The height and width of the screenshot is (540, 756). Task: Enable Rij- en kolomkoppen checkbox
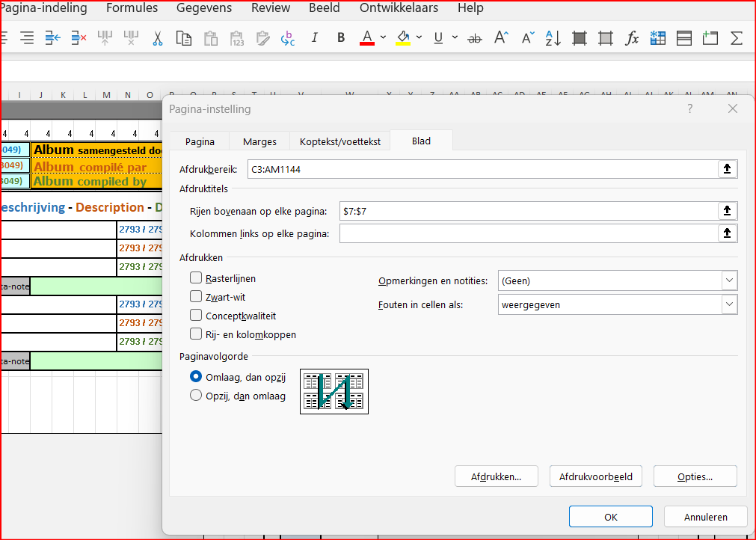coord(196,334)
